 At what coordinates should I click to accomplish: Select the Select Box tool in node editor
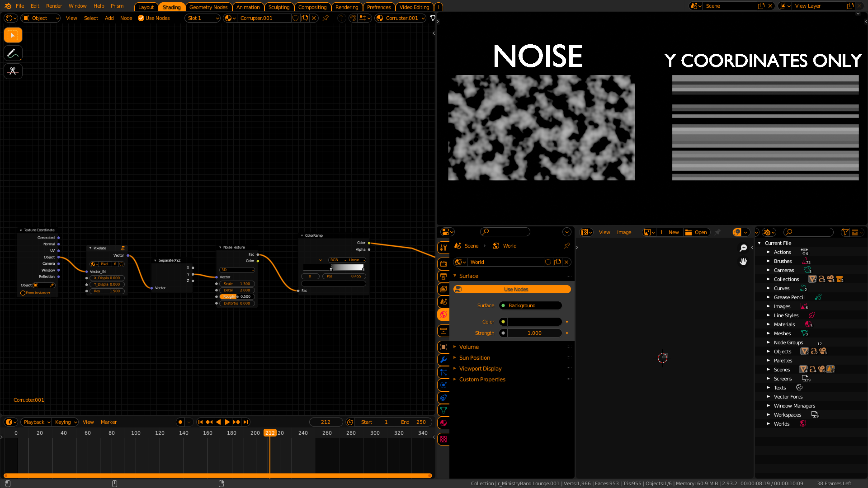click(x=13, y=35)
